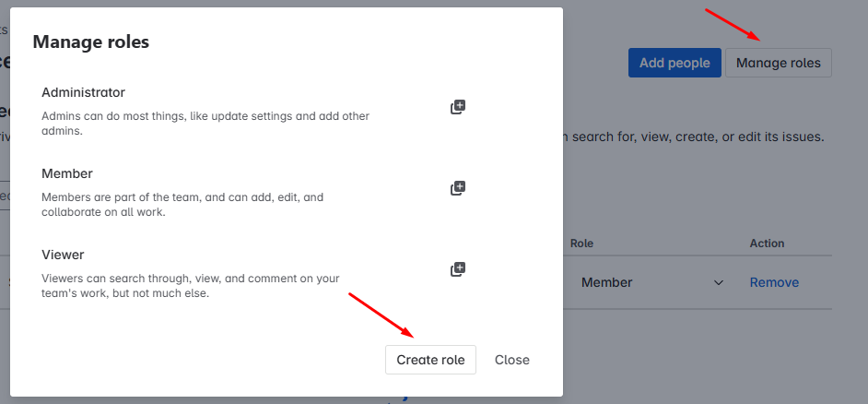This screenshot has width=868, height=404.
Task: Duplicate the Viewer role using its copy icon
Action: (x=458, y=269)
